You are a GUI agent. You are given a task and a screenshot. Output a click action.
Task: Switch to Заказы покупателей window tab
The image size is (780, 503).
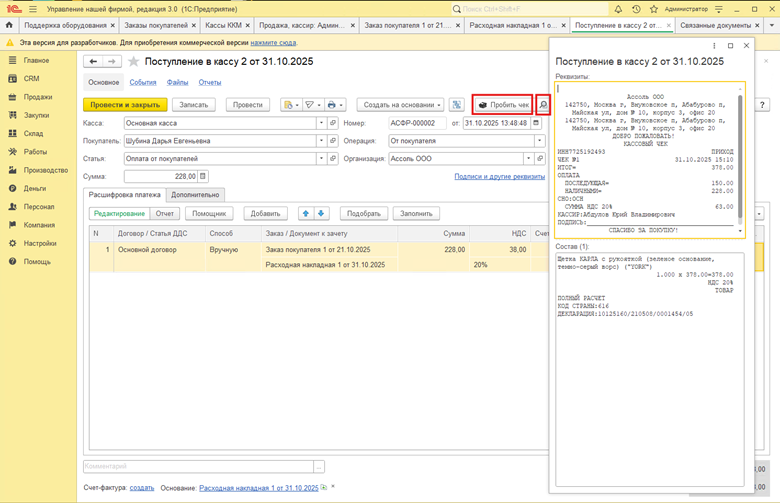pos(155,24)
